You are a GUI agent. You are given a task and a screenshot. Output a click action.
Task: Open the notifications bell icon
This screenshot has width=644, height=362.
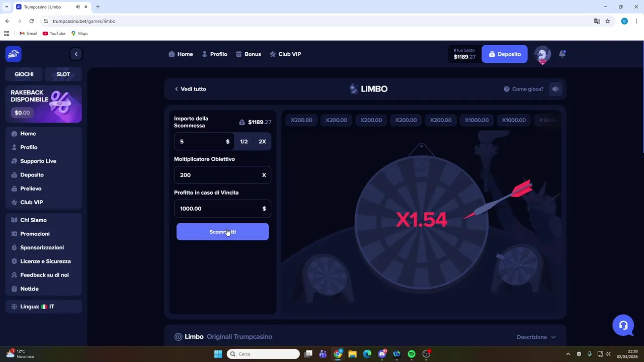click(x=562, y=54)
